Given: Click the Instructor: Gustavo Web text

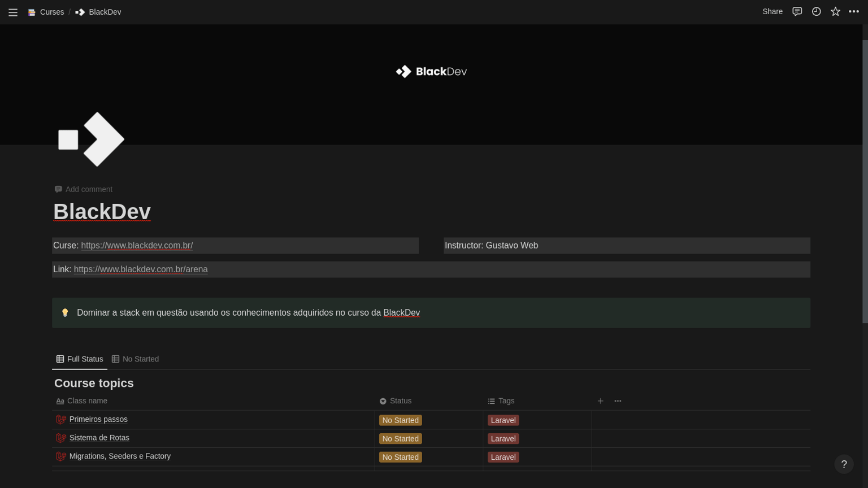Looking at the screenshot, I should tap(491, 246).
